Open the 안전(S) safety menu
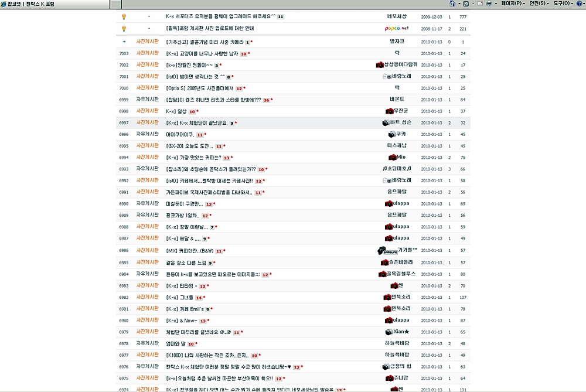This screenshot has height=392, width=586. (x=539, y=4)
